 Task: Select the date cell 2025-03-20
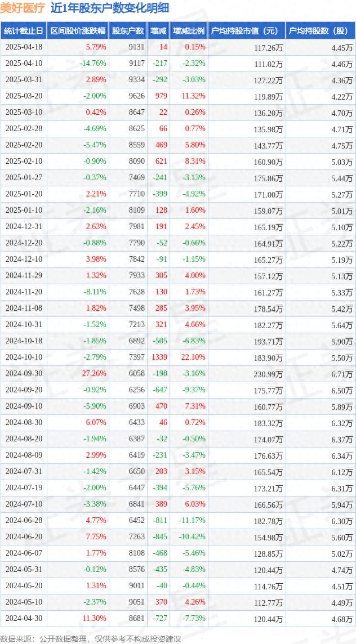pos(24,96)
